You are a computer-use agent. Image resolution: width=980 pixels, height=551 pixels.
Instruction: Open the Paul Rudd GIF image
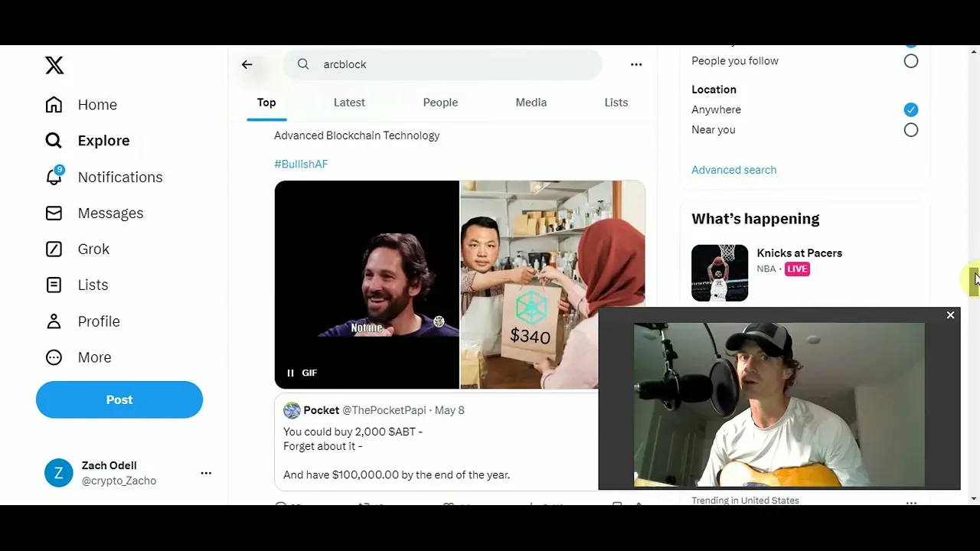point(367,285)
